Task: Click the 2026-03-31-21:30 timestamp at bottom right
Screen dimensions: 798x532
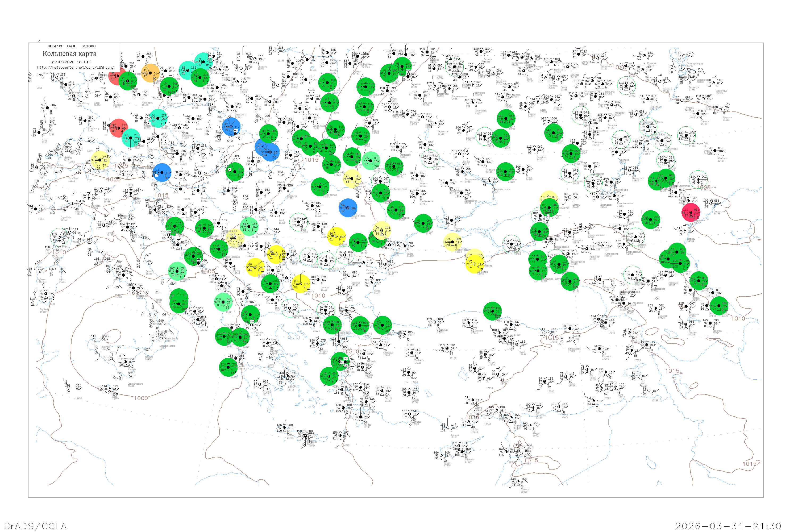Action: click(728, 526)
